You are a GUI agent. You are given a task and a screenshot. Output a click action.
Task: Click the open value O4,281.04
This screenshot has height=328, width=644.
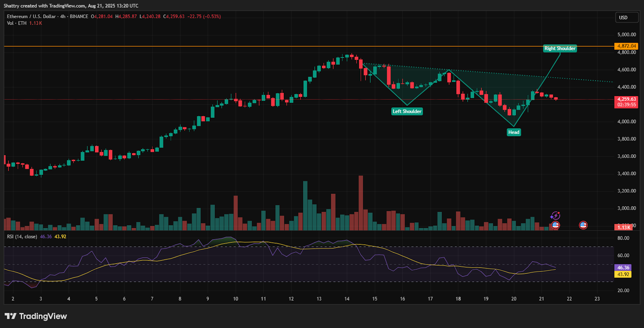[102, 16]
